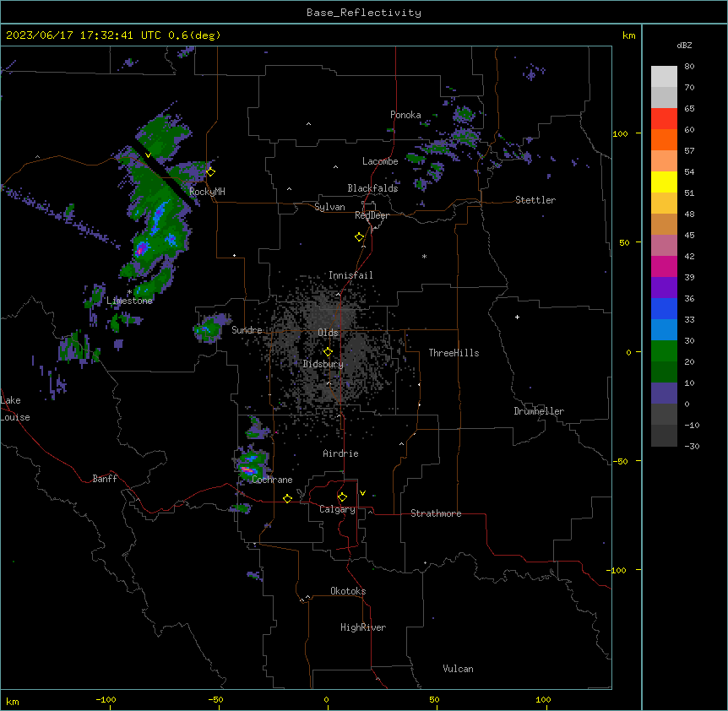Click the ThreeHills label
Viewport: 728px width, 711px height.
[454, 353]
